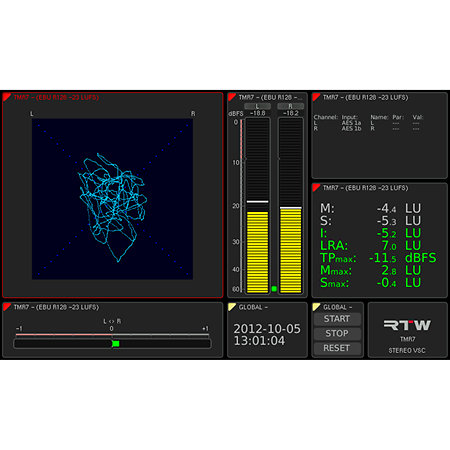This screenshot has height=450, width=450.
Task: Click the yellow corner flag of START/STOP panel
Action: pyautogui.click(x=316, y=307)
